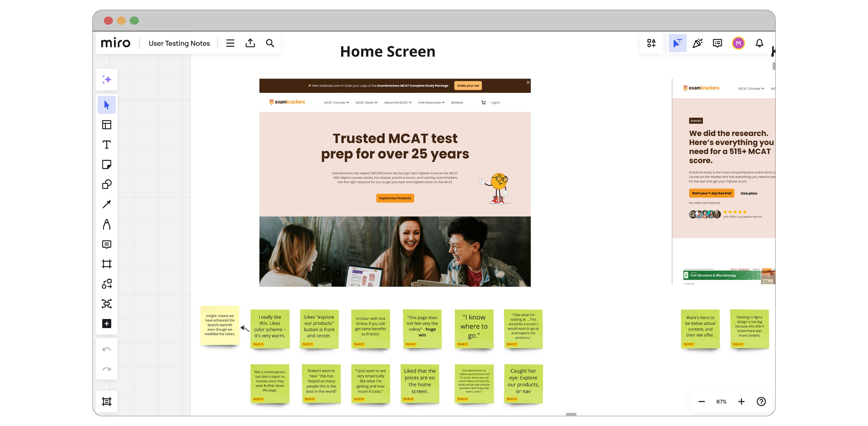Search the board

tap(270, 43)
